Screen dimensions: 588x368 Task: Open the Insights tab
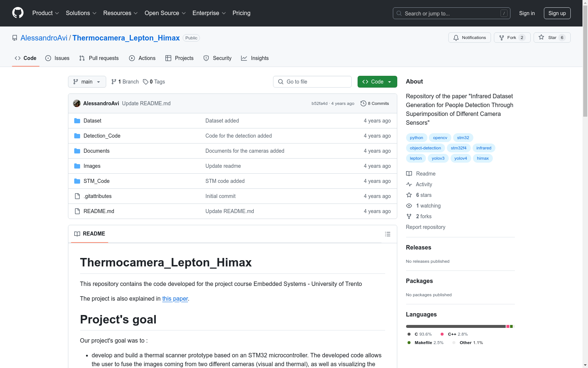pyautogui.click(x=255, y=58)
